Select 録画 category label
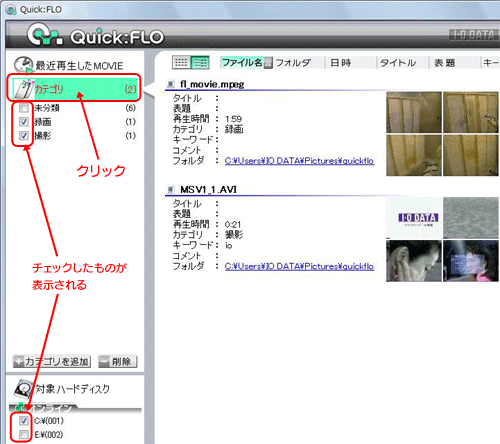 tap(43, 122)
